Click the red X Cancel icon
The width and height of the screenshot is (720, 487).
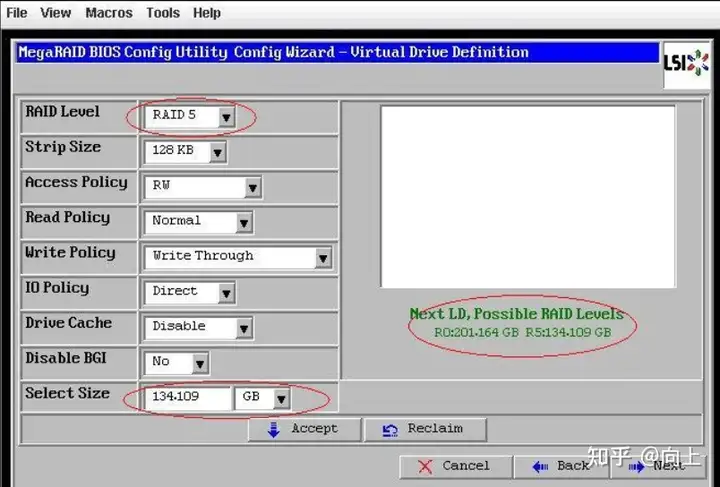pyautogui.click(x=425, y=467)
